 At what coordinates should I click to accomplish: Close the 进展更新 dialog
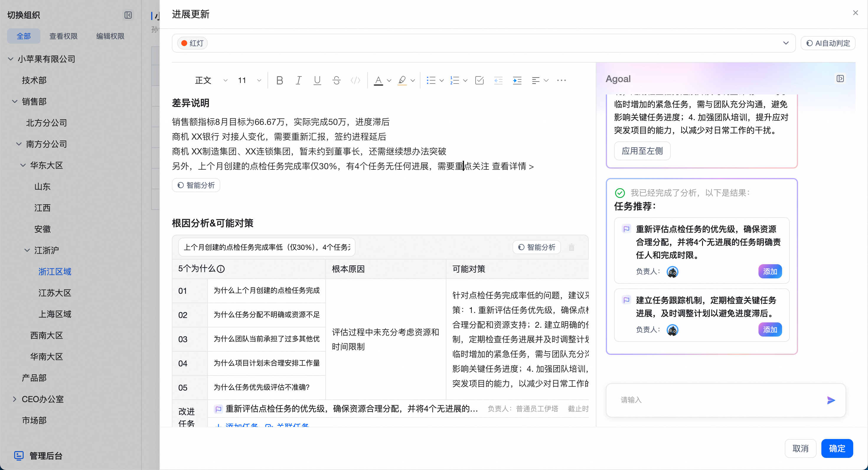pyautogui.click(x=855, y=13)
